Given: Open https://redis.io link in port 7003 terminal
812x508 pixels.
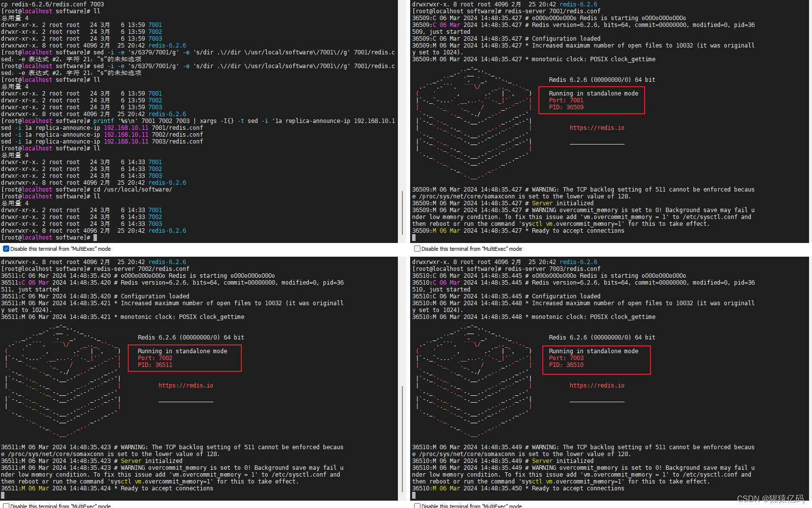Looking at the screenshot, I should click(597, 386).
